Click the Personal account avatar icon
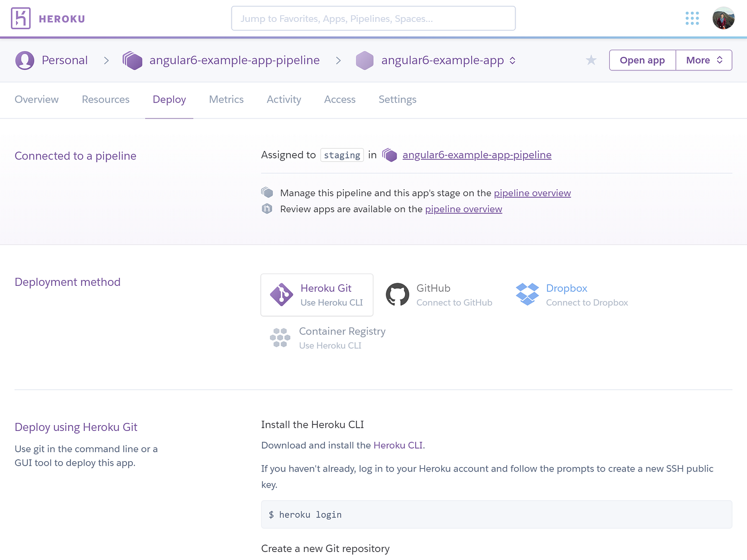 pyautogui.click(x=25, y=60)
